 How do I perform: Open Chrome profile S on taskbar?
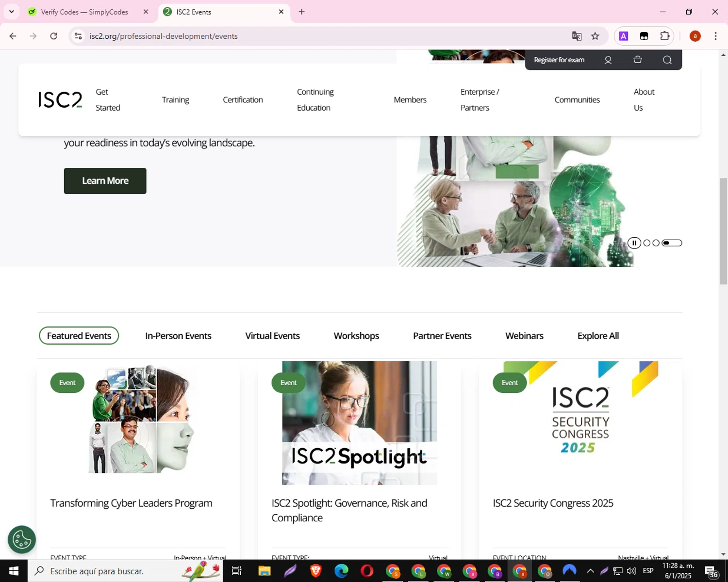coord(393,571)
